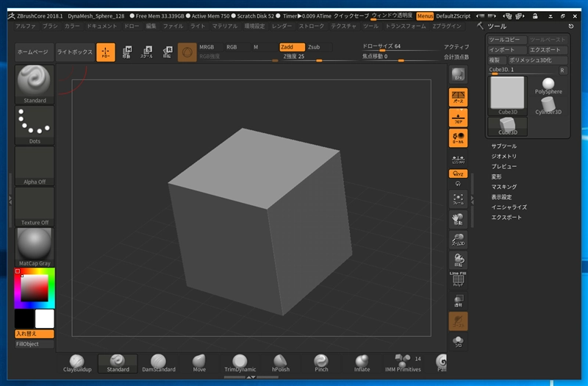Adjust the ドローサイズ 64 slider

(x=400, y=47)
